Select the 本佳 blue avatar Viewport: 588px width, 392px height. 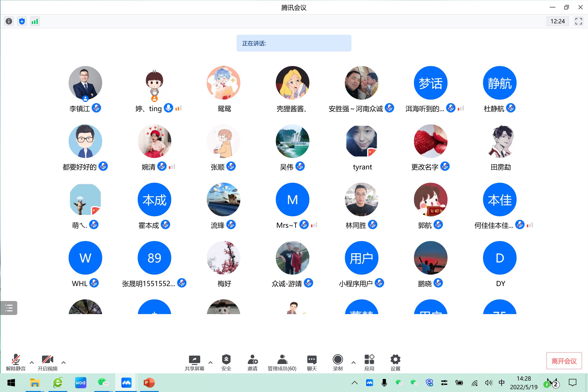coord(500,199)
